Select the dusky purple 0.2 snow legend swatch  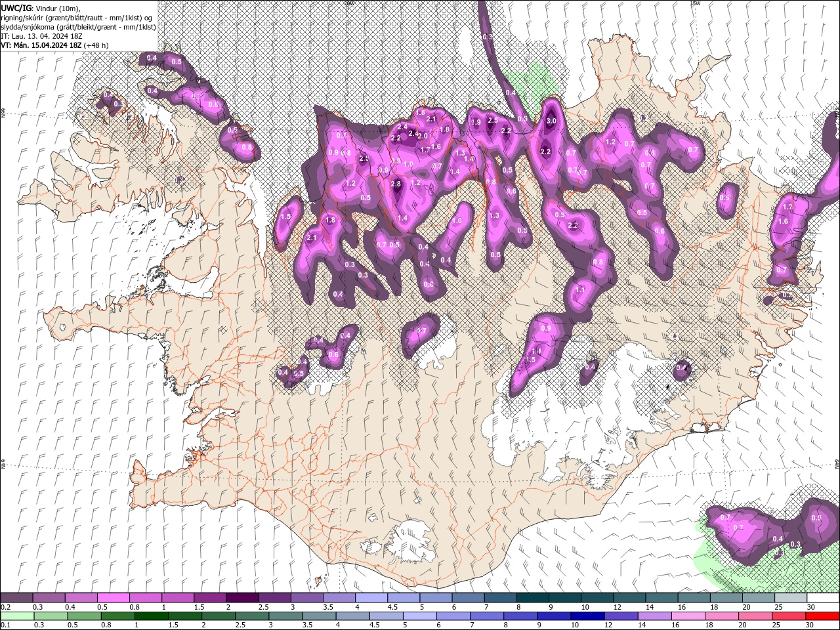click(16, 598)
